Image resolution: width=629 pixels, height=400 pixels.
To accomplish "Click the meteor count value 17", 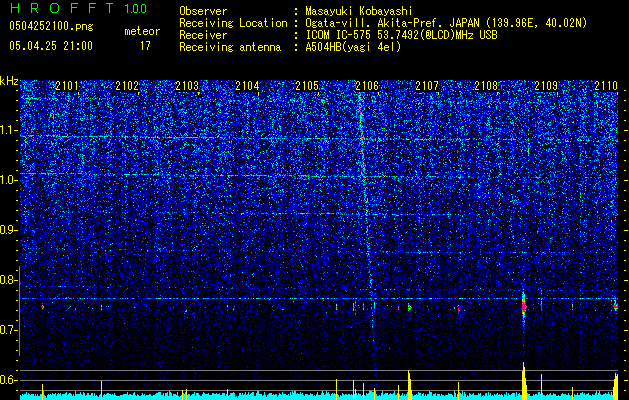I will point(145,46).
